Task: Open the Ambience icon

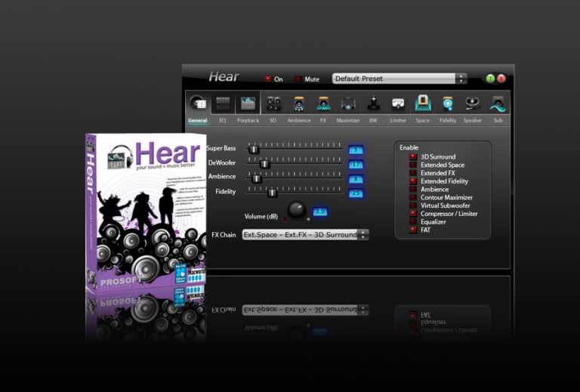Action: click(299, 103)
